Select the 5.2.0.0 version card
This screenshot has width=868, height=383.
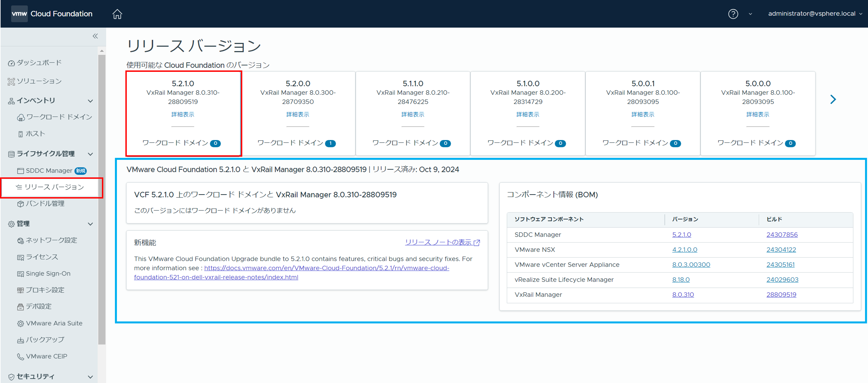coord(298,114)
